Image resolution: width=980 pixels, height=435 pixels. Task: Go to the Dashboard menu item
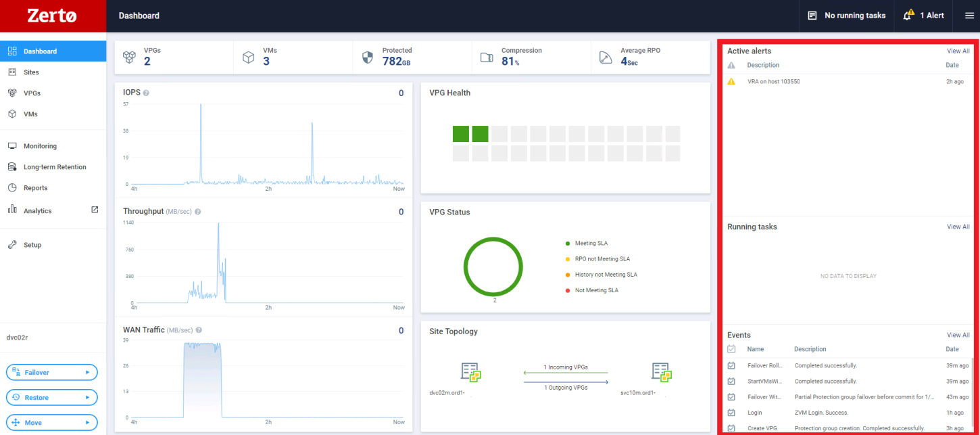click(x=53, y=51)
